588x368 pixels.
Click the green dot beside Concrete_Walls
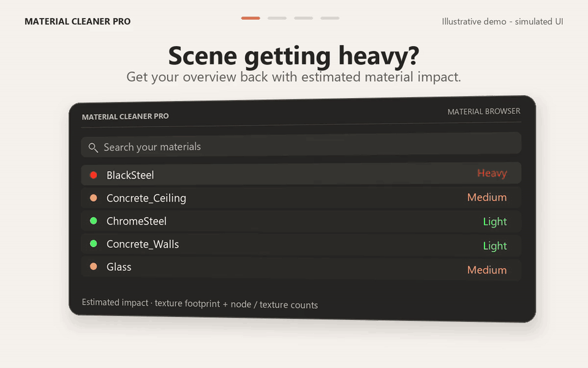point(93,243)
